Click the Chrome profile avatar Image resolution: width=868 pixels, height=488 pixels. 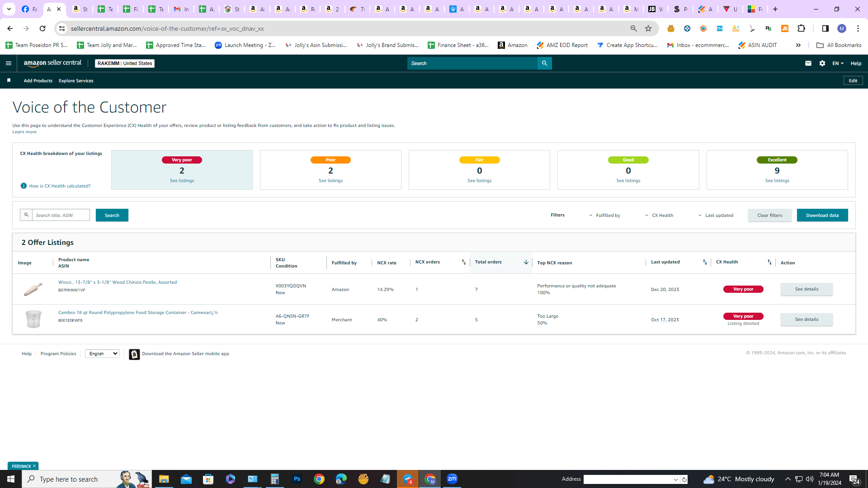(x=842, y=28)
